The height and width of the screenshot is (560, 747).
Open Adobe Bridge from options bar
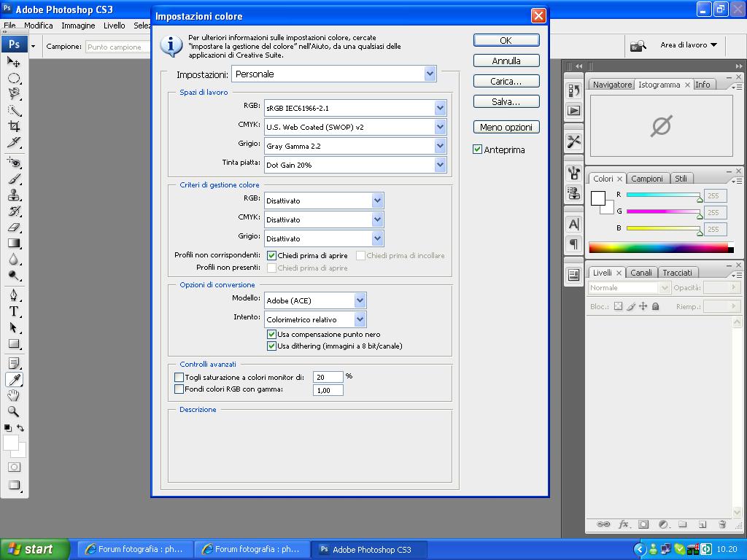[638, 46]
